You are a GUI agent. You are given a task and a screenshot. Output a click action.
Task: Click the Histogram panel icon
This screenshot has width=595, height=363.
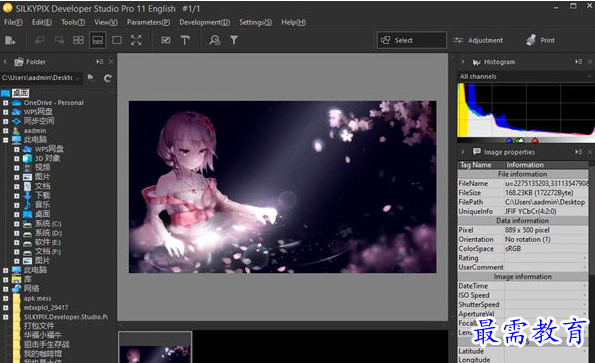477,62
